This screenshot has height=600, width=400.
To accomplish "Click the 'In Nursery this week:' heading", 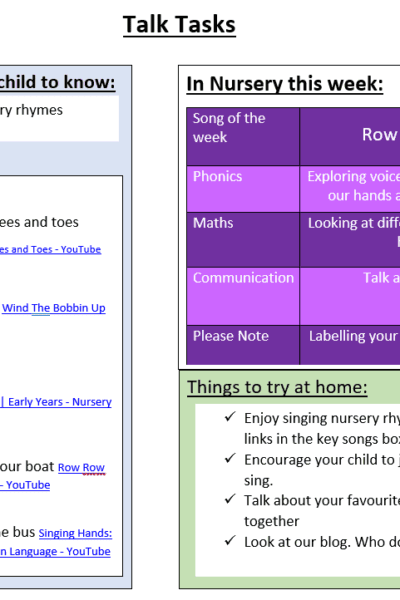I will (x=285, y=84).
